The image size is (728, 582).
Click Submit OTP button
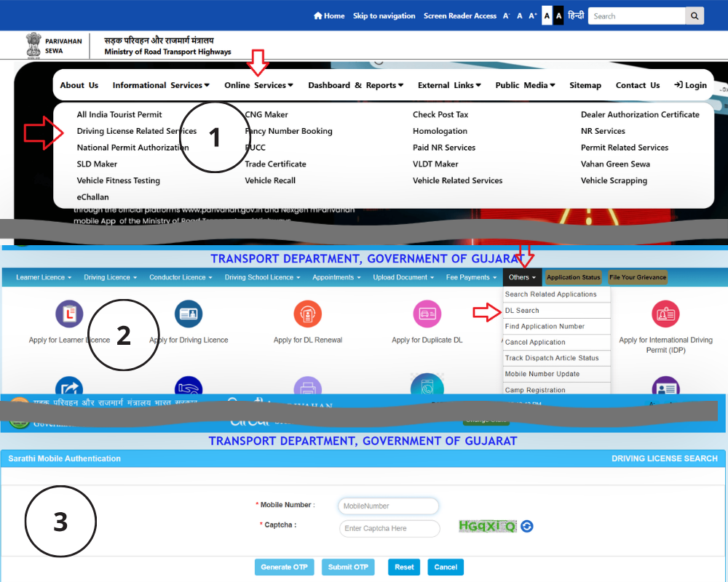[x=348, y=567]
